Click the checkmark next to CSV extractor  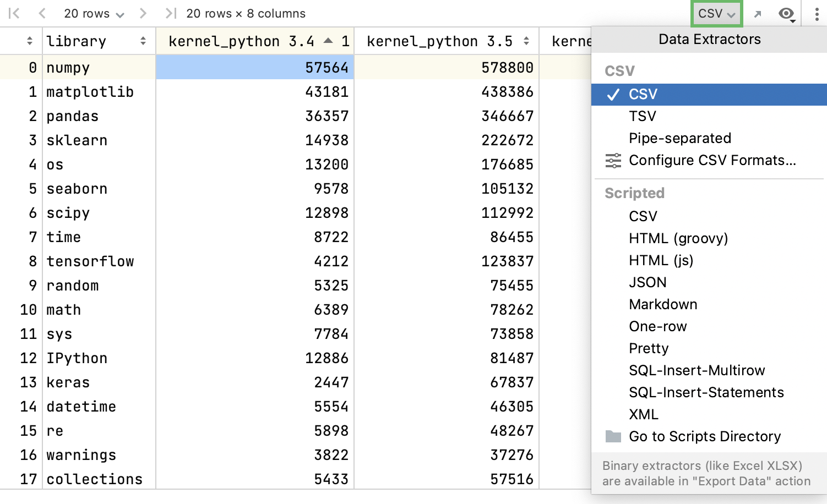click(x=612, y=94)
